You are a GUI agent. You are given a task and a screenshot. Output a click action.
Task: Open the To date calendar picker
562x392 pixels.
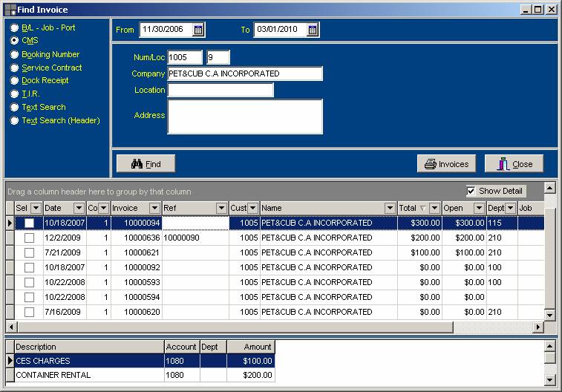pyautogui.click(x=313, y=30)
